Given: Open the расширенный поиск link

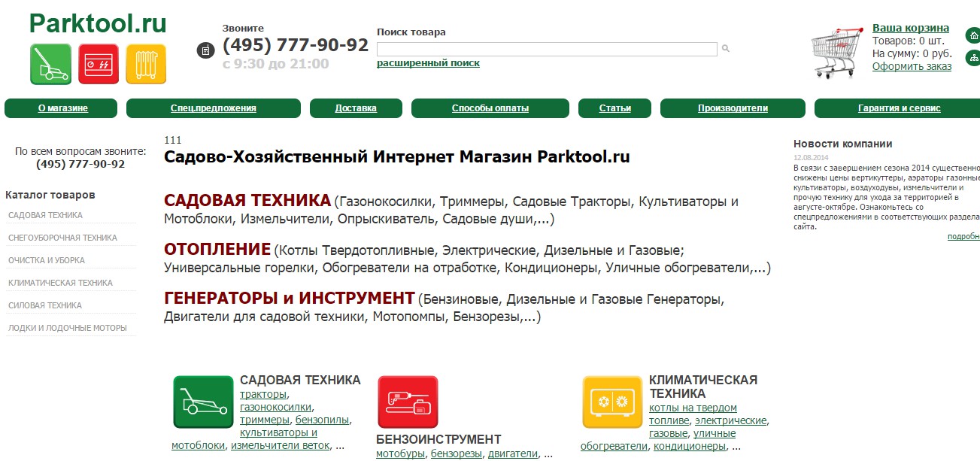Looking at the screenshot, I should click(428, 63).
